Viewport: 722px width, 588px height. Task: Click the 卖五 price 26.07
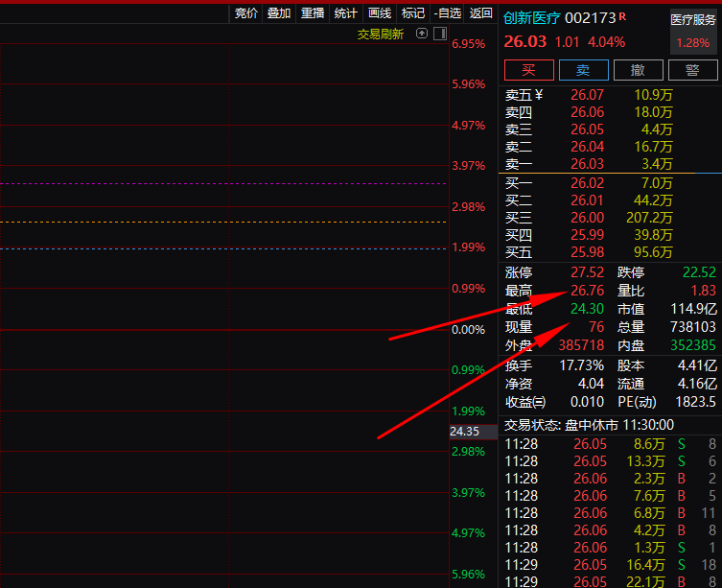tap(587, 95)
